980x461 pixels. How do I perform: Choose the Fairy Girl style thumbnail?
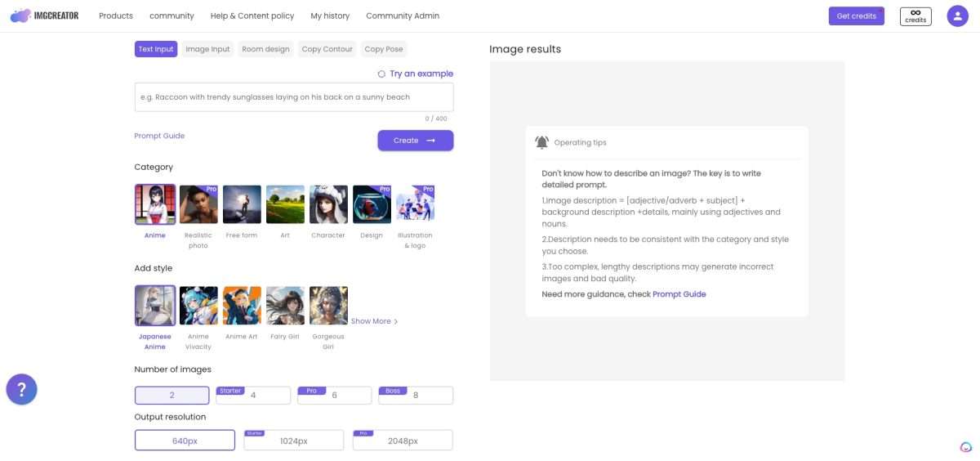(x=285, y=306)
